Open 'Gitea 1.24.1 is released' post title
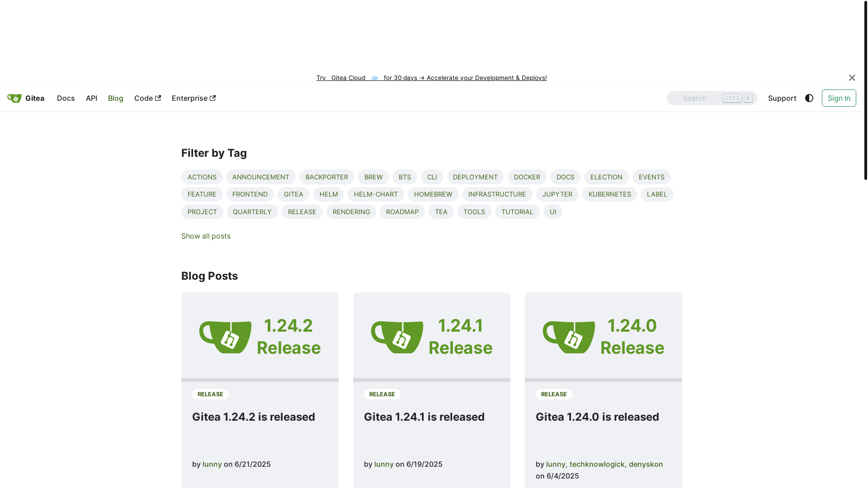 tap(424, 417)
